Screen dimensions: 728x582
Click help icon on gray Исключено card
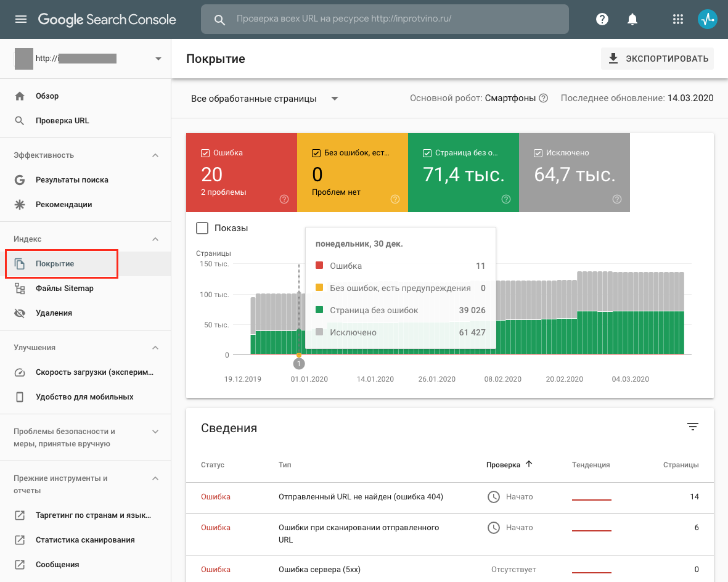pyautogui.click(x=617, y=199)
